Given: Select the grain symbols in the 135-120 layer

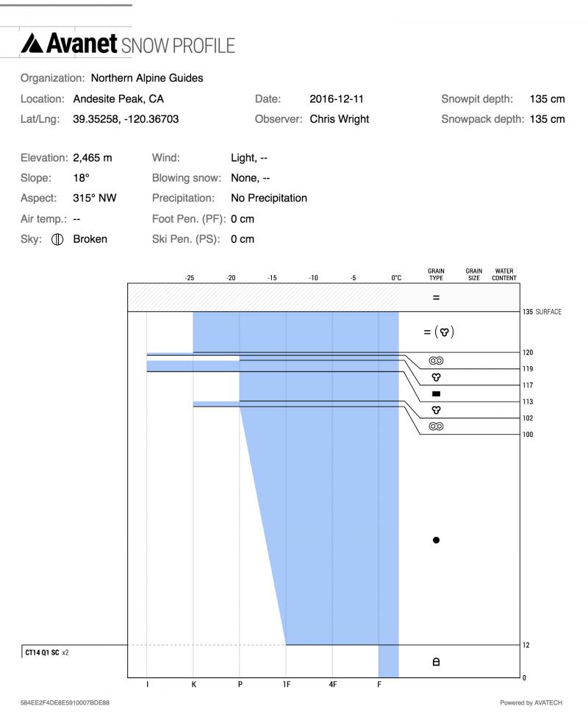Looking at the screenshot, I should click(x=439, y=332).
